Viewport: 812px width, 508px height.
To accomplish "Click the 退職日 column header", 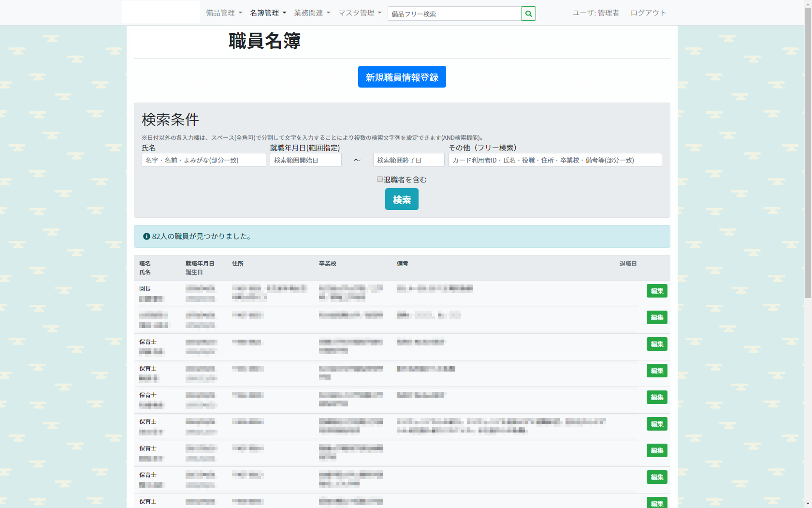I will (628, 264).
